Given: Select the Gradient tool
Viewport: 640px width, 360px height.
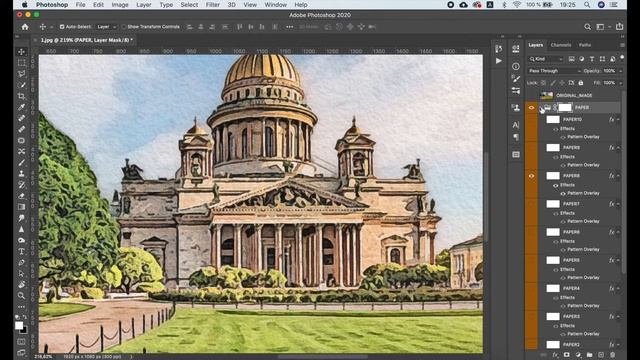Looking at the screenshot, I should click(x=22, y=207).
